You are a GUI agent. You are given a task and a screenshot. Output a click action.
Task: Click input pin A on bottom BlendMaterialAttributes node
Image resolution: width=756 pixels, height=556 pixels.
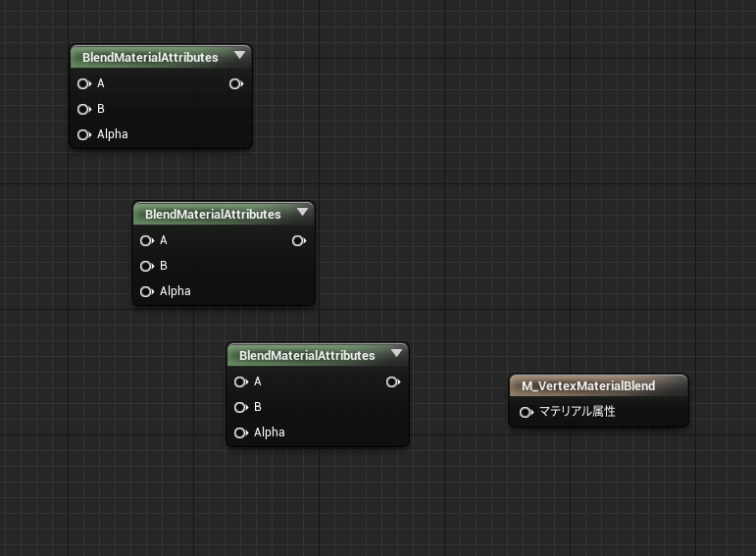[240, 381]
